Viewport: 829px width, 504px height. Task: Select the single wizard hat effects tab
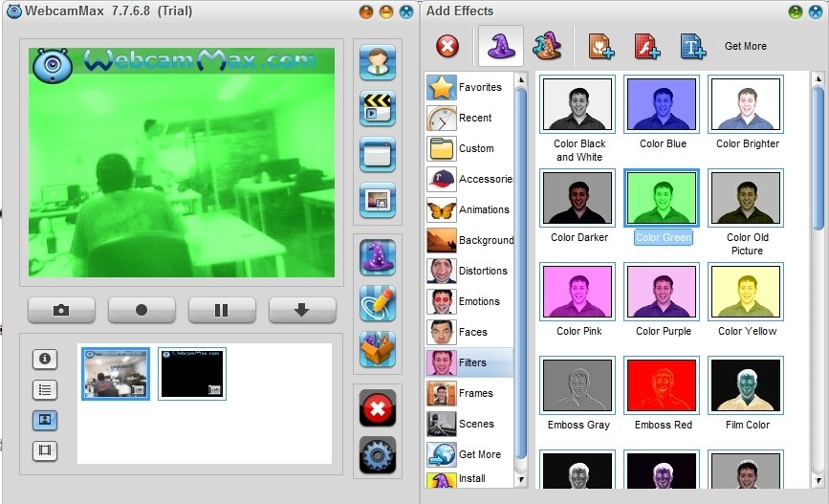(501, 46)
